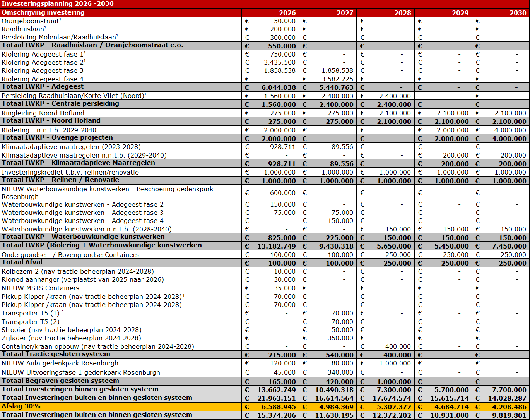Click the 'Riolering Adegeest fase 4' row label

[43, 79]
